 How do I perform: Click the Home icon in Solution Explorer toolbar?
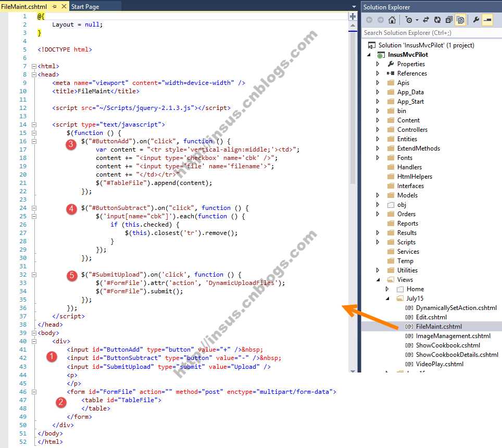point(392,20)
